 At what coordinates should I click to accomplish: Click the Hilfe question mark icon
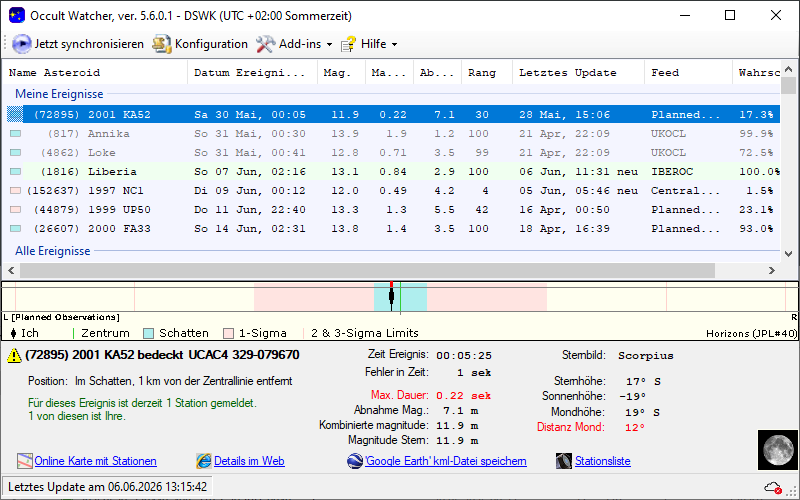click(348, 44)
